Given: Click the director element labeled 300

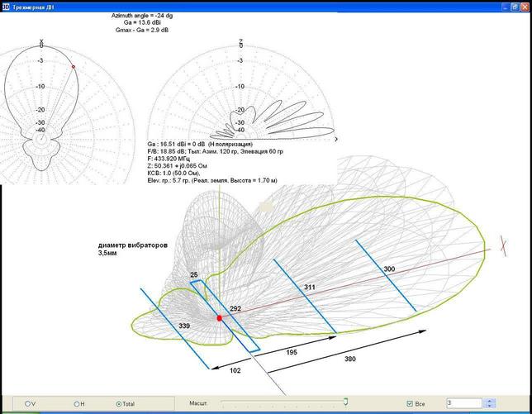Looking at the screenshot, I should 388,270.
